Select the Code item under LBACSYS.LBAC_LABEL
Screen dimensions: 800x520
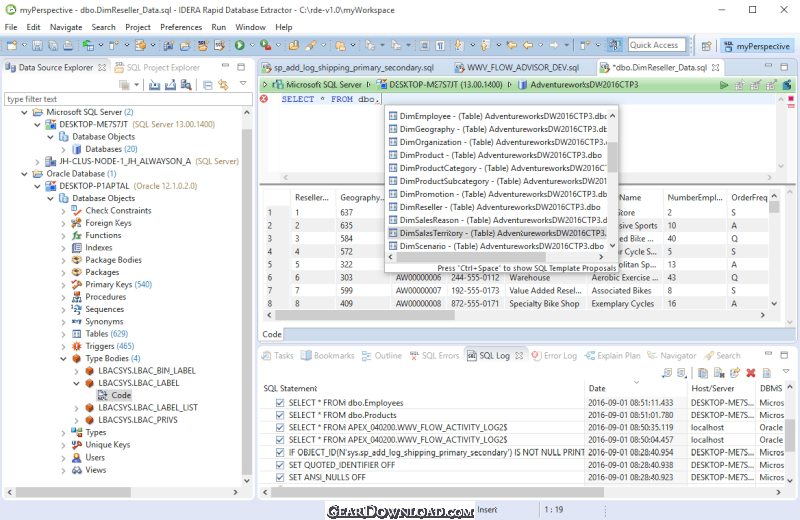click(115, 395)
